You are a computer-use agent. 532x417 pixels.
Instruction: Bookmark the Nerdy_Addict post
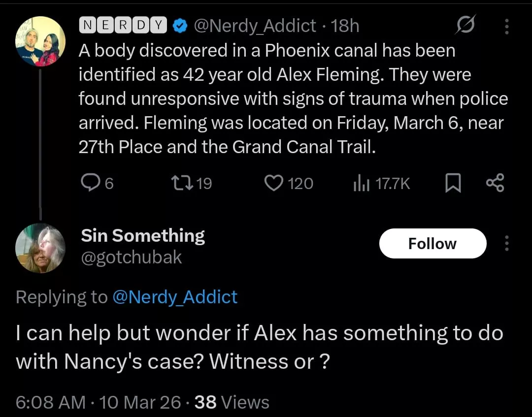coord(453,184)
